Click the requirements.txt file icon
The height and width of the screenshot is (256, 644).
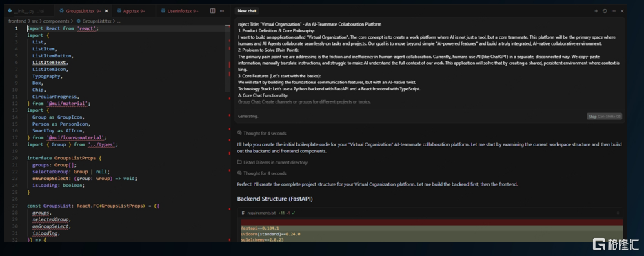[x=243, y=213]
